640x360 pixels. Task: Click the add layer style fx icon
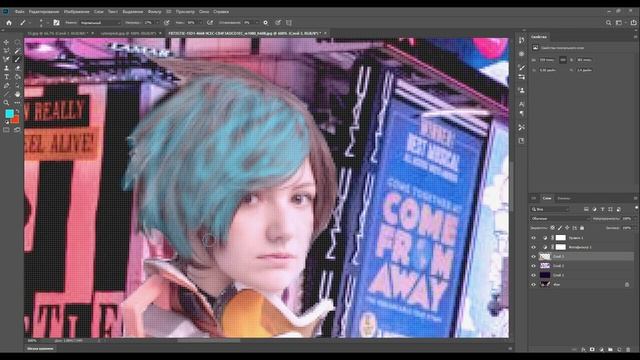pos(583,350)
